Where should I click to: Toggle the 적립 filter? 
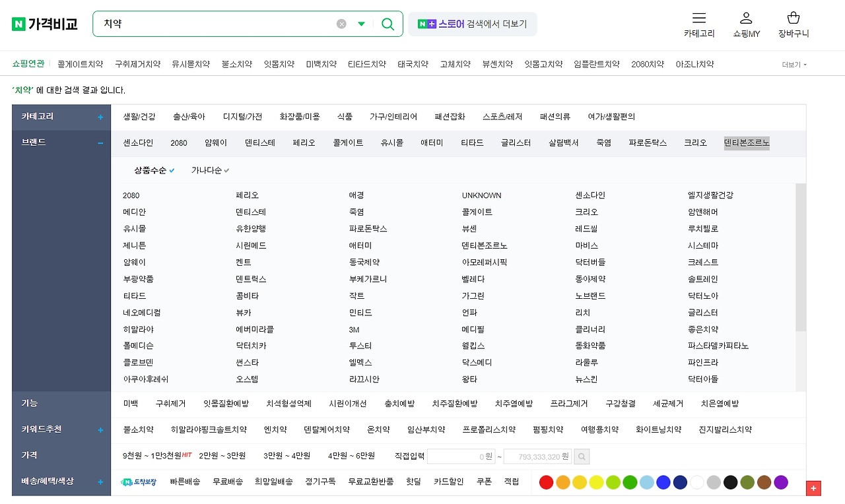(x=512, y=482)
